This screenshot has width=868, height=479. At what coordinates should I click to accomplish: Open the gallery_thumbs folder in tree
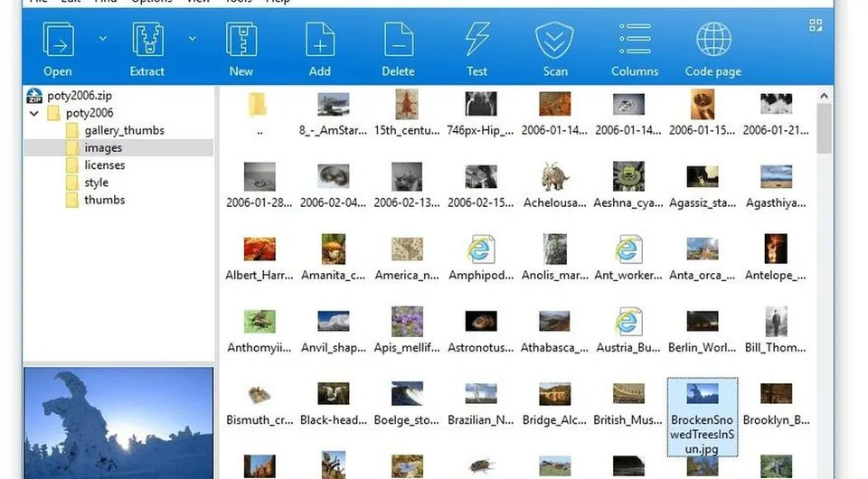coord(115,130)
